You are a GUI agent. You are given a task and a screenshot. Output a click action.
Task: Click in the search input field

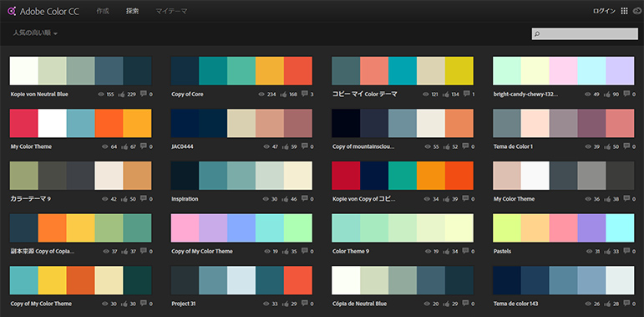pyautogui.click(x=585, y=34)
